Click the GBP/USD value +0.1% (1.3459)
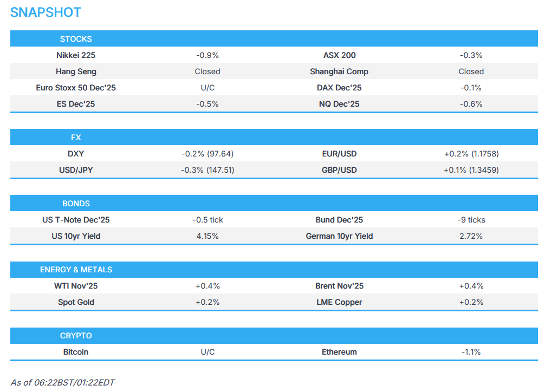The image size is (558, 392). 471,170
